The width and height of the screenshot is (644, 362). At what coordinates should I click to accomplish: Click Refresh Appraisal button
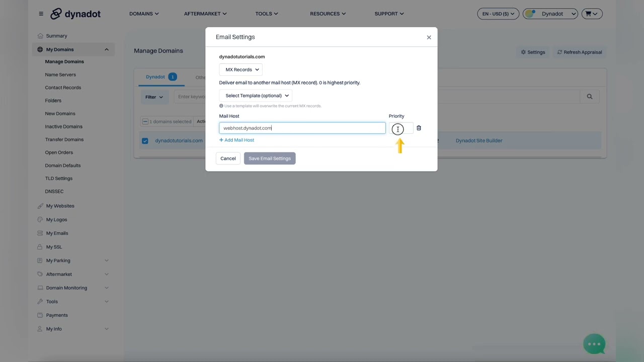[x=579, y=52]
